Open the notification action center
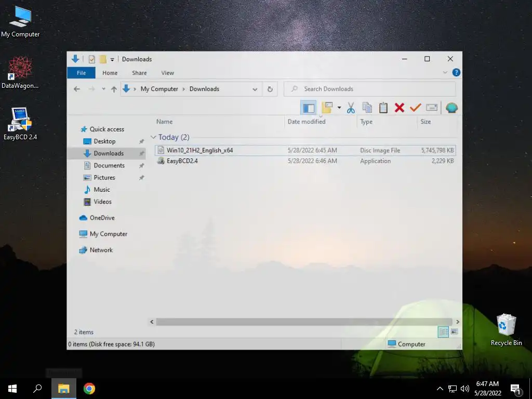 coord(516,389)
